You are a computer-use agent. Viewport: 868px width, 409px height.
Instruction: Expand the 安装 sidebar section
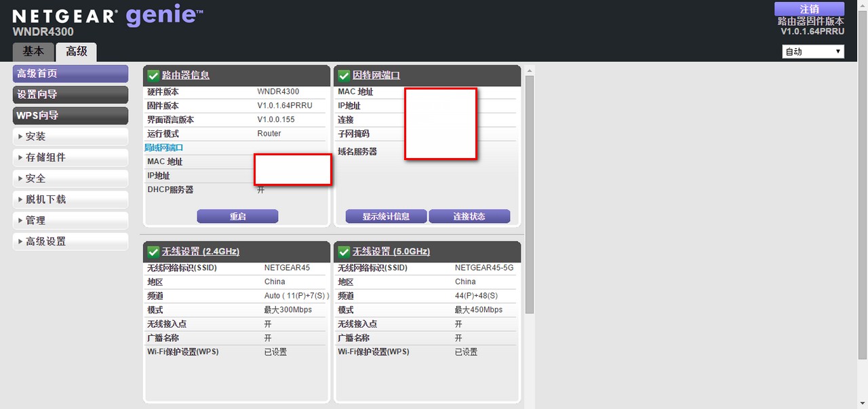click(71, 137)
